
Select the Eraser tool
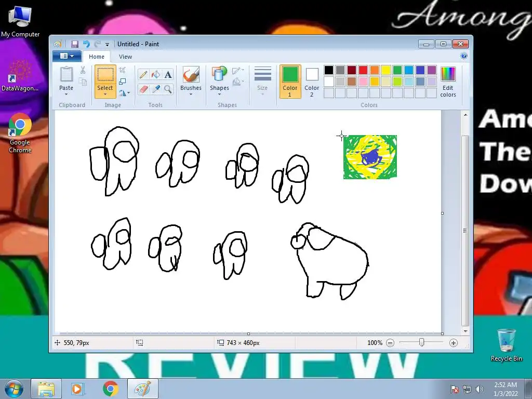point(143,89)
